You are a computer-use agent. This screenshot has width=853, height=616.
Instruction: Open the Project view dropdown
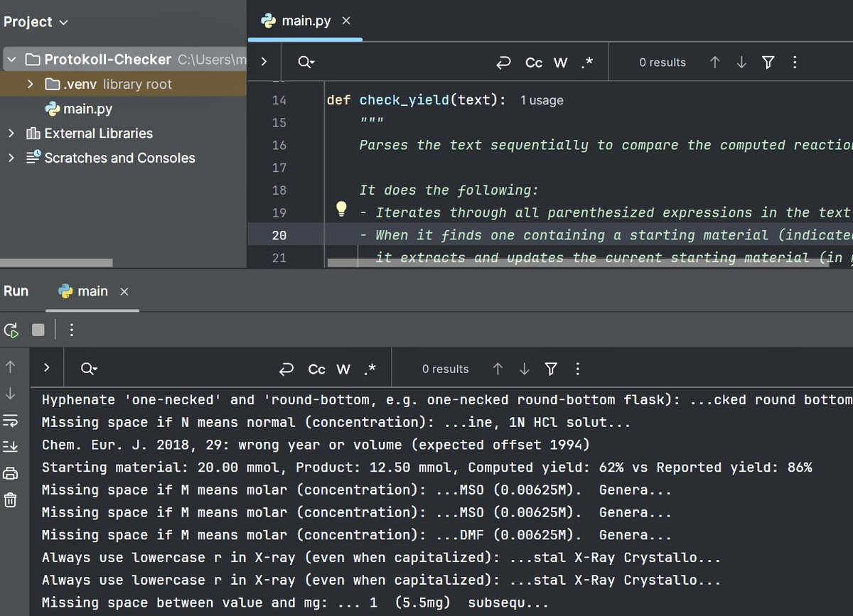click(x=36, y=22)
